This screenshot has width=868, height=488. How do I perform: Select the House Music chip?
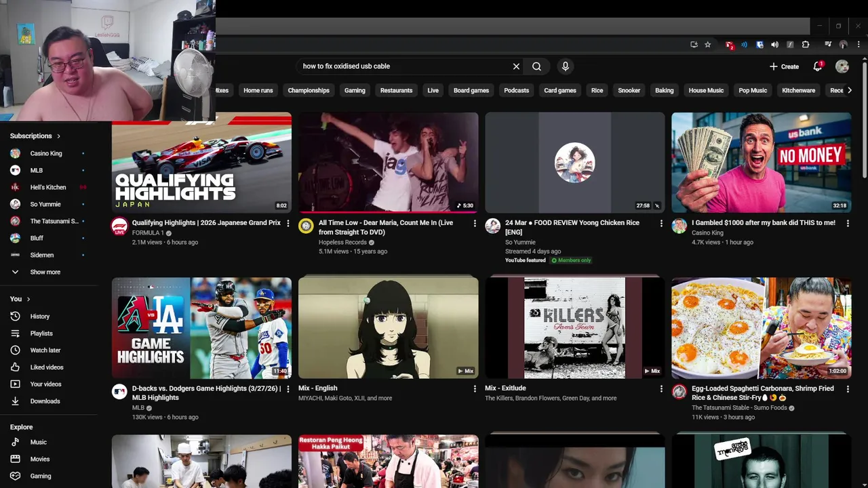706,90
